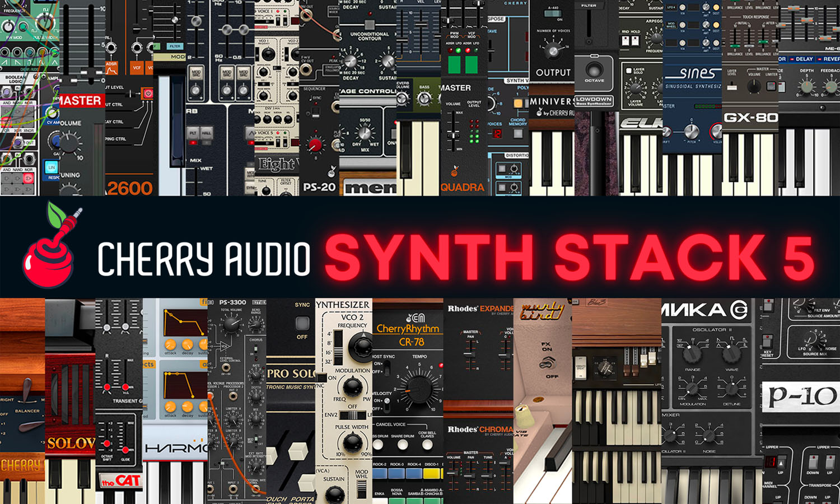Click the OCTAVE knob on Lowdown
The width and height of the screenshot is (840, 504).
594,69
